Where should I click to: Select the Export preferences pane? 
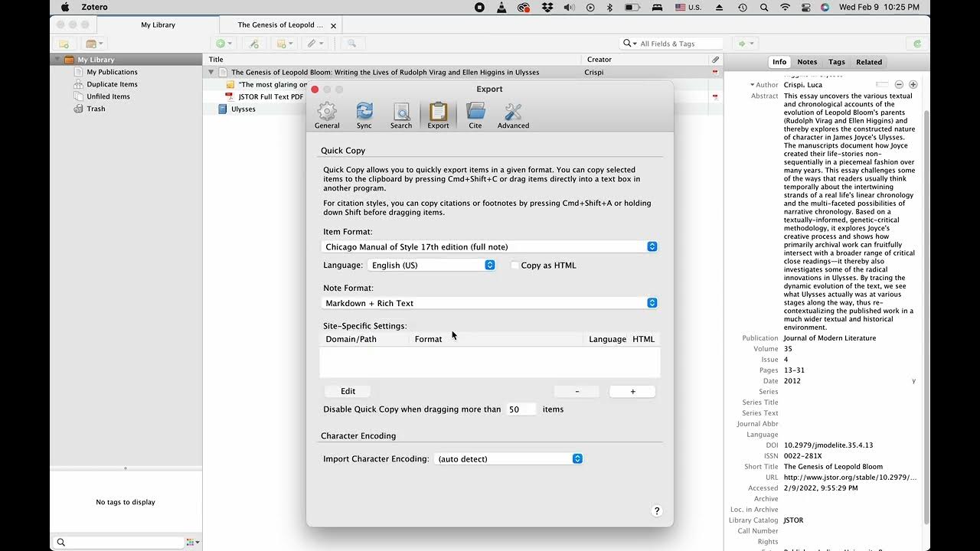point(438,115)
